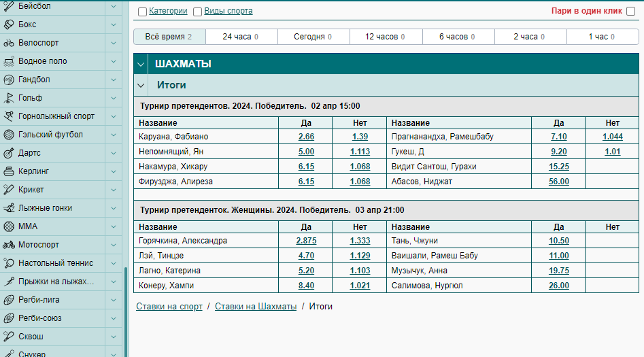The image size is (644, 357).
Task: Select odds 10.50 for Тань, Чжуни
Action: click(x=558, y=241)
